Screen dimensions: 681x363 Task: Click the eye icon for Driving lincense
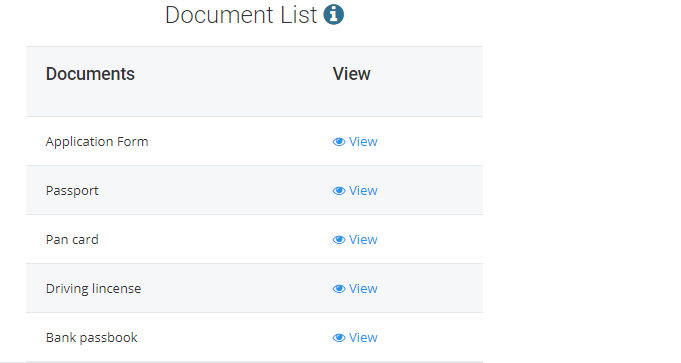pyautogui.click(x=339, y=289)
